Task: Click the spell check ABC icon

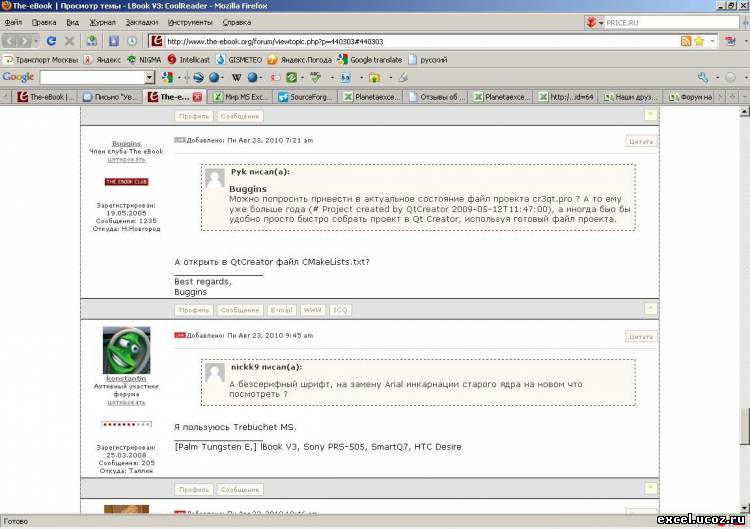Action: tap(315, 77)
